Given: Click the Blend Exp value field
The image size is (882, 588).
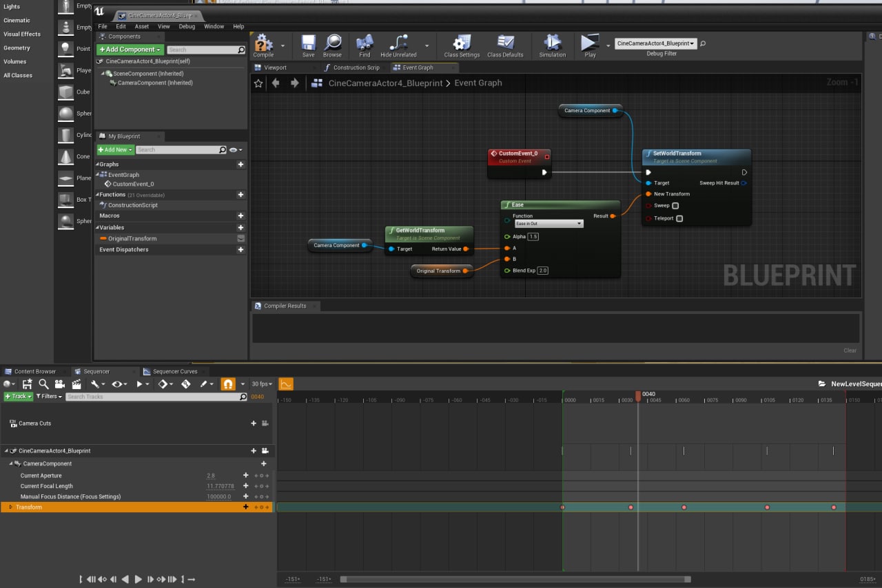Looking at the screenshot, I should 543,271.
